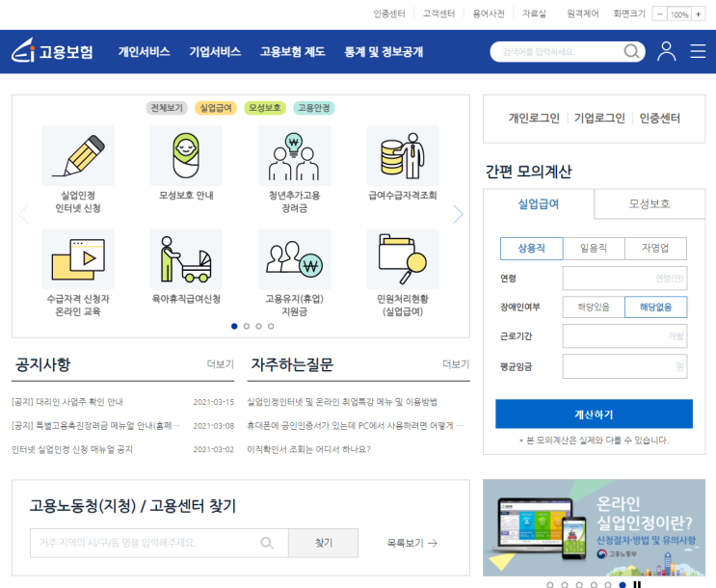Viewport: 716px width, 588px height.
Task: Open the user profile icon
Action: coord(666,51)
